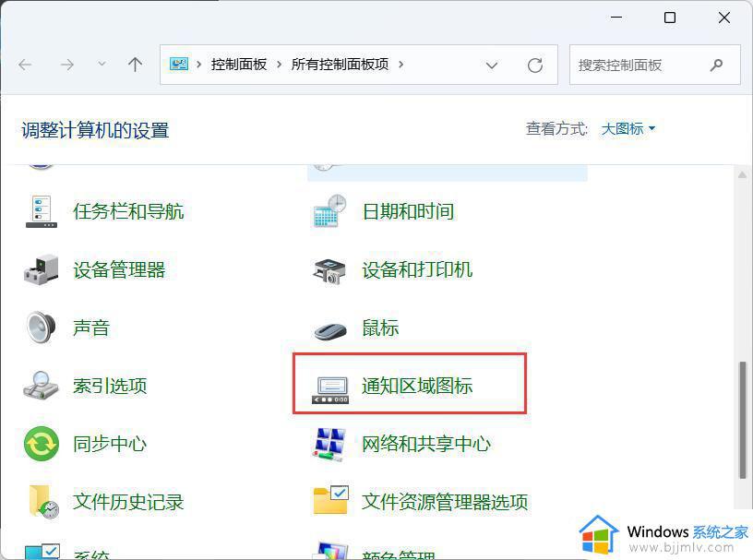This screenshot has height=560, width=753.
Task: Open 同步中心 (Sync Center)
Action: 109,444
